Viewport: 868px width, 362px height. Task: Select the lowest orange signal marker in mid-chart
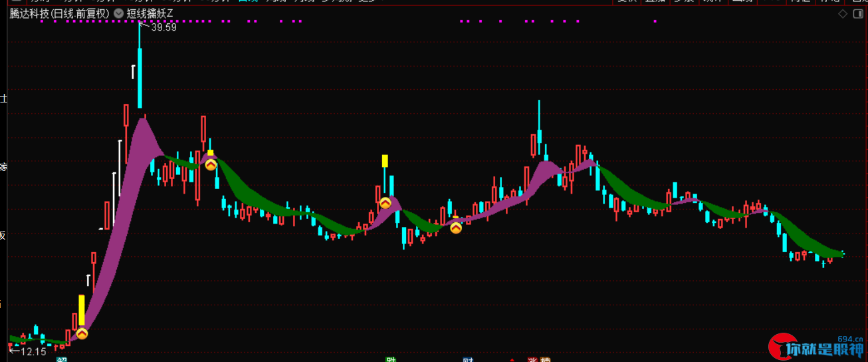(456, 228)
